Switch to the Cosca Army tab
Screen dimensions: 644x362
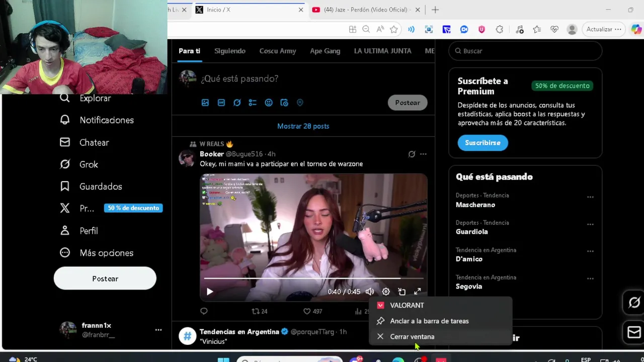[x=278, y=51]
